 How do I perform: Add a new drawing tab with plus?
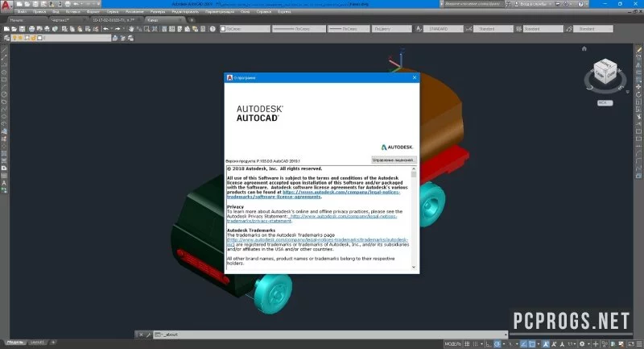click(x=192, y=20)
